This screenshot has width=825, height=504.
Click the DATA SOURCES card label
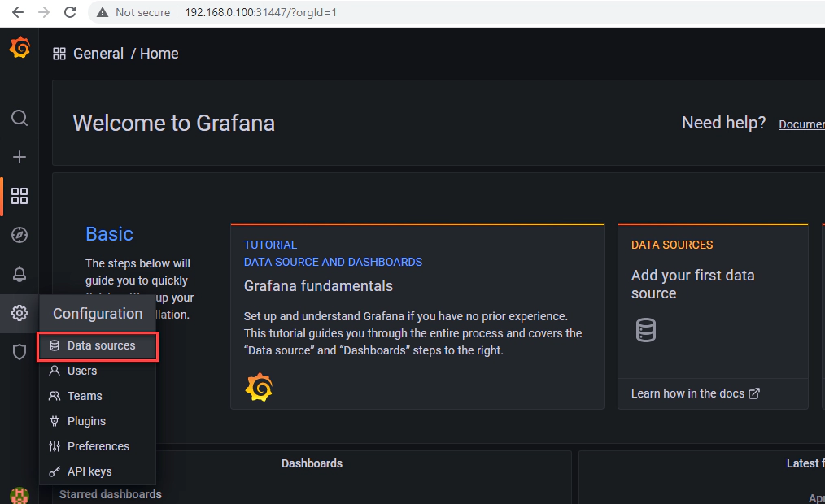click(x=672, y=245)
